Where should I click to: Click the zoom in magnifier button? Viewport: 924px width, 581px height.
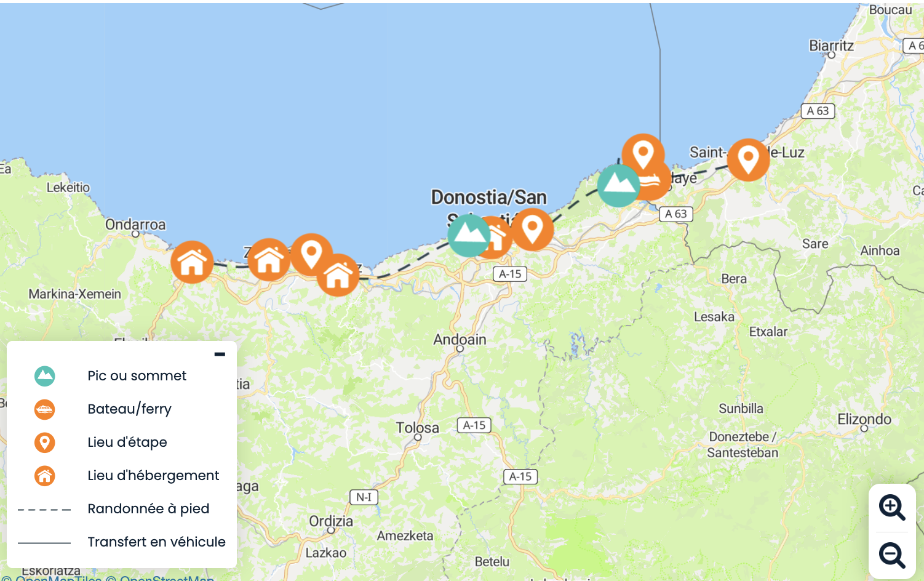coord(891,508)
